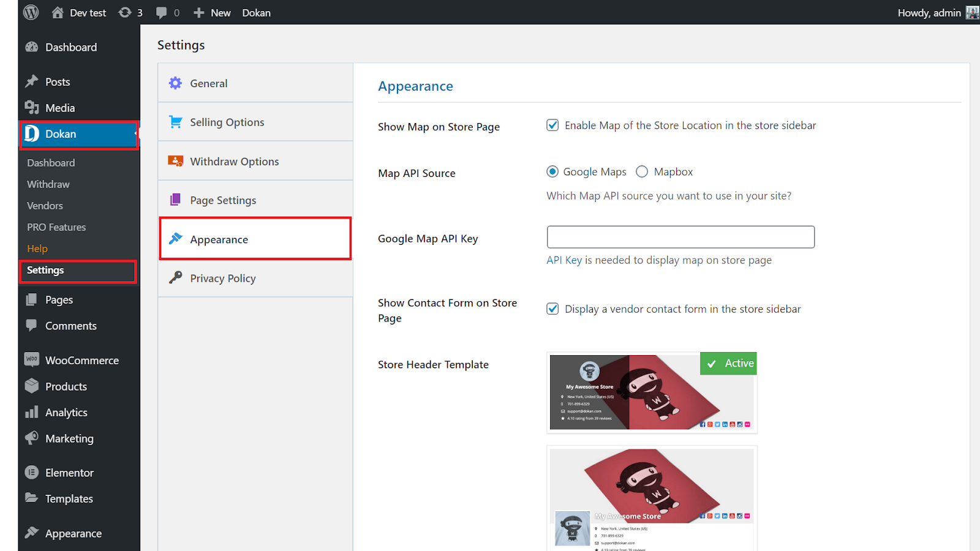This screenshot has width=980, height=551.
Task: Click New in the admin bar
Action: [x=221, y=13]
